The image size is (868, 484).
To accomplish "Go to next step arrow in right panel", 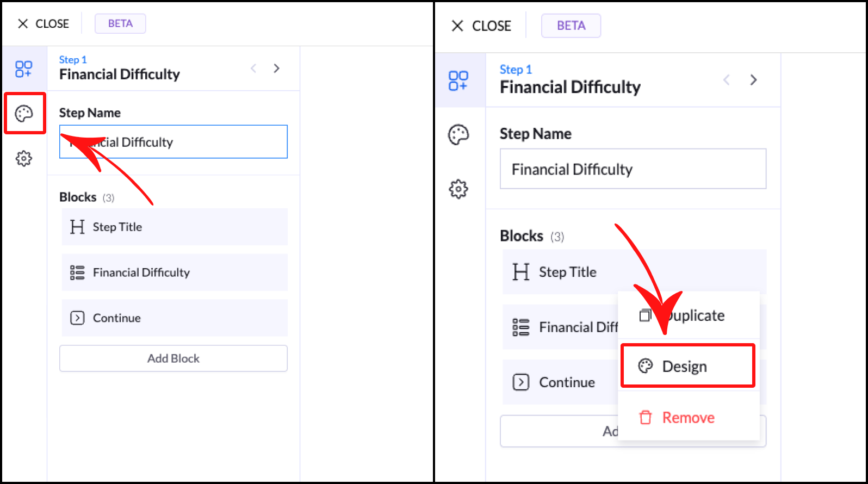I will click(753, 80).
